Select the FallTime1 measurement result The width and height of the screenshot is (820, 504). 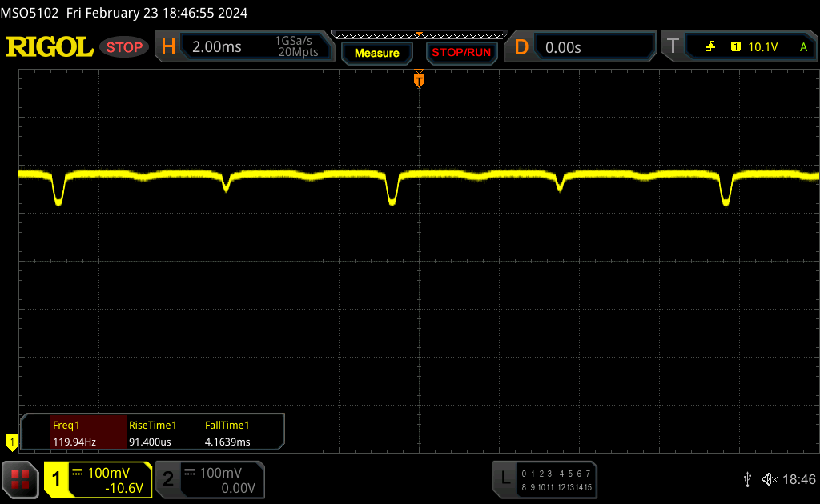tap(227, 433)
